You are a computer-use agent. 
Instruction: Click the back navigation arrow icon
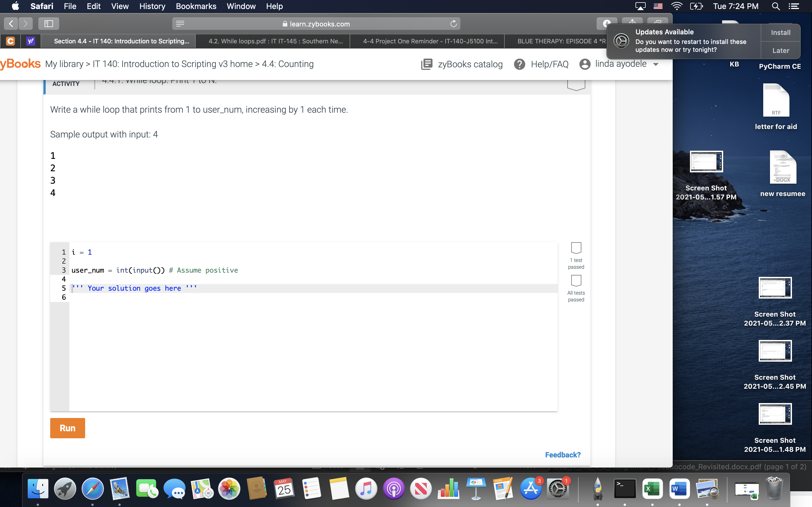tap(11, 24)
